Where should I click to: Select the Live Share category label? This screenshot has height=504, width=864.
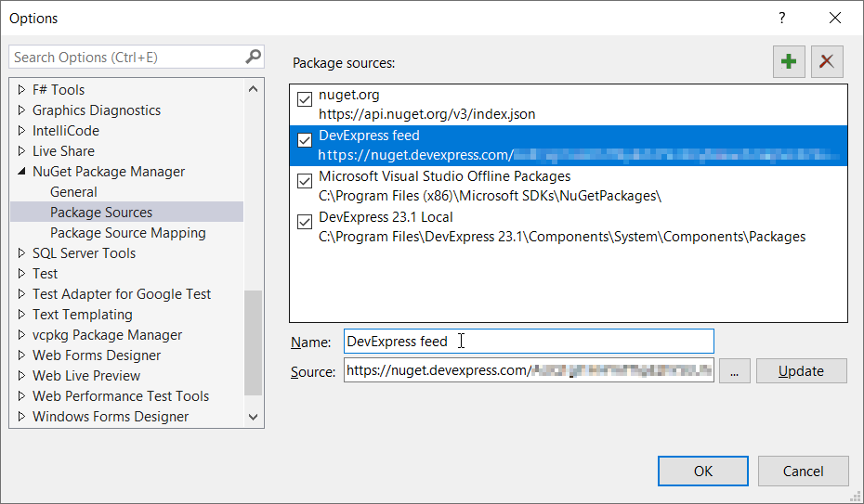(x=63, y=150)
